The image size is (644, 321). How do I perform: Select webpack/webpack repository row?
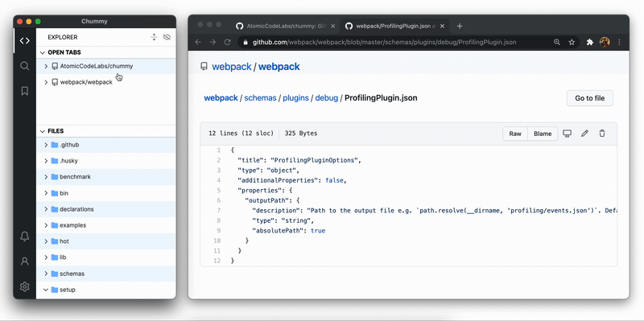pos(106,82)
